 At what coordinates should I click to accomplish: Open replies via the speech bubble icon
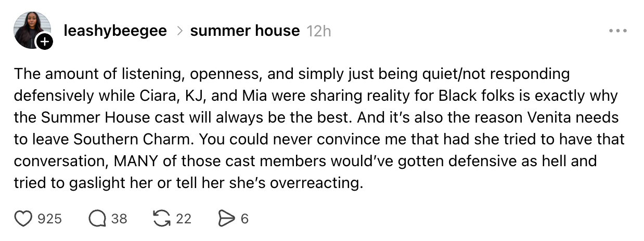[x=97, y=219]
